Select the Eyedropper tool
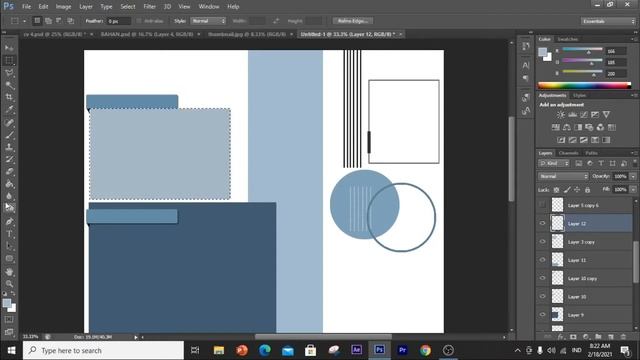 pyautogui.click(x=9, y=109)
